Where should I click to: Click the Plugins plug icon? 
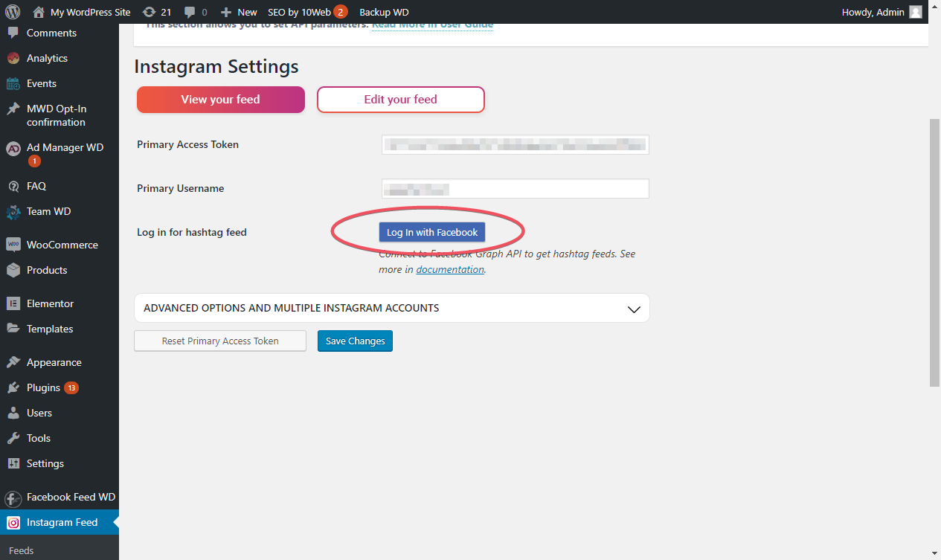click(x=13, y=387)
